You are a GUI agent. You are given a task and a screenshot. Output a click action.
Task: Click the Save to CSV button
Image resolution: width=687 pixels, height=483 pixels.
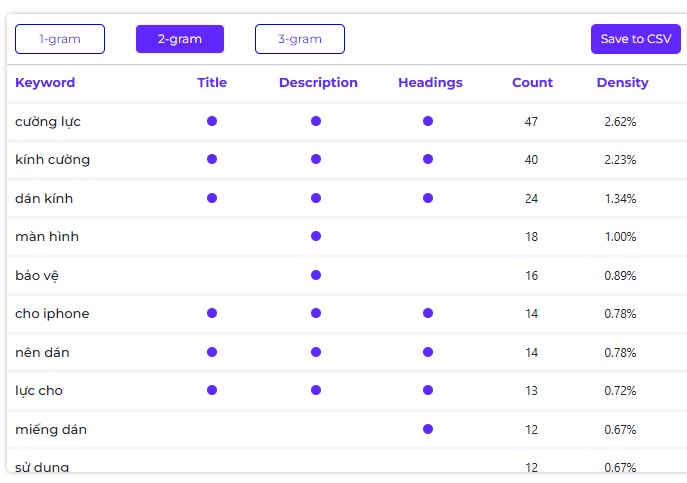coord(636,39)
